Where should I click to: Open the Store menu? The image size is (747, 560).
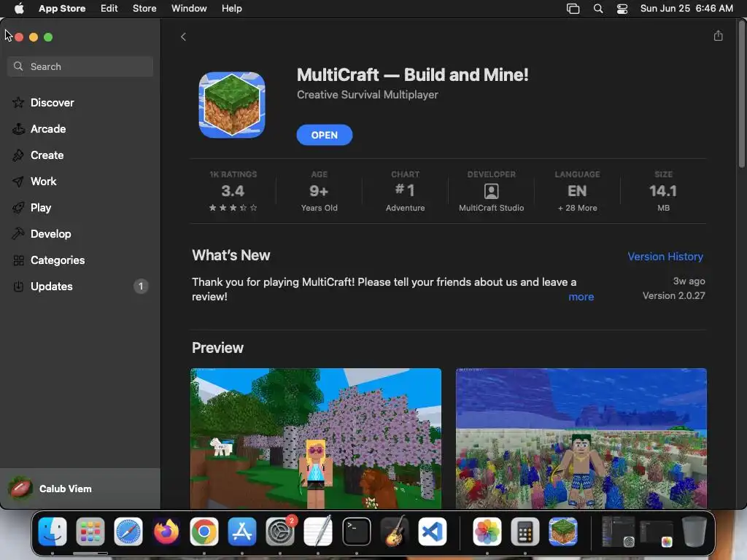[144, 8]
